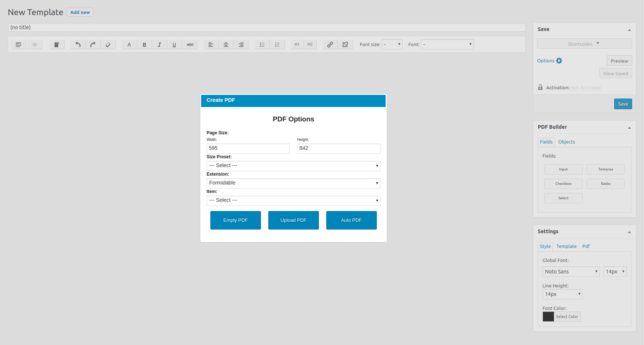The height and width of the screenshot is (345, 644).
Task: Open the bulleted list icon
Action: pos(262,44)
